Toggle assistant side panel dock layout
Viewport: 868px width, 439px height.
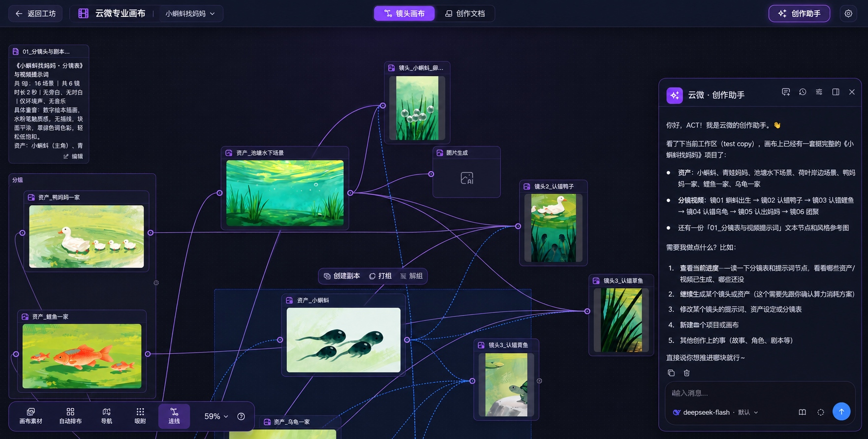(836, 92)
